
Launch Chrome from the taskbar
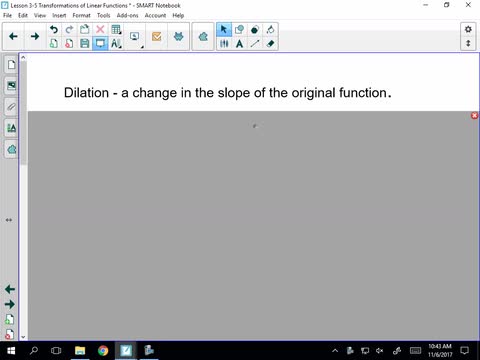point(103,350)
